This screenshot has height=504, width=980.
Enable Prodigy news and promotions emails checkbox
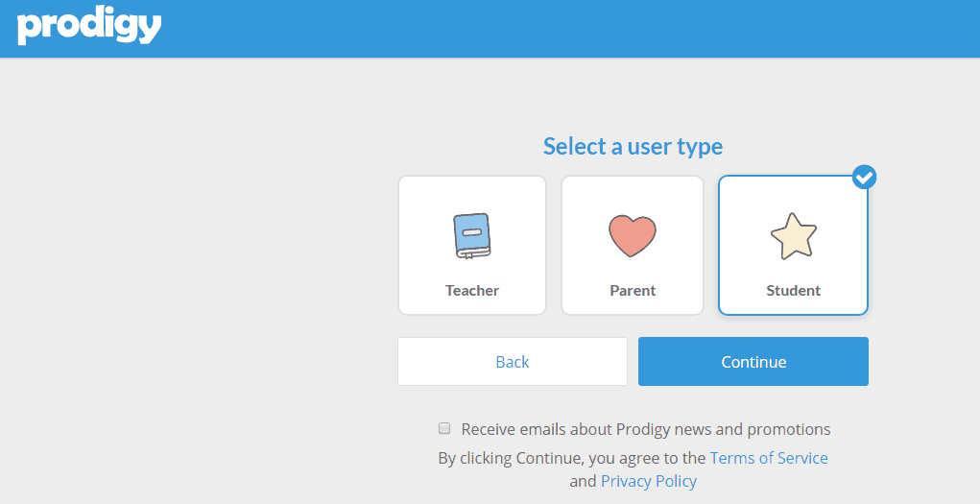pyautogui.click(x=444, y=428)
